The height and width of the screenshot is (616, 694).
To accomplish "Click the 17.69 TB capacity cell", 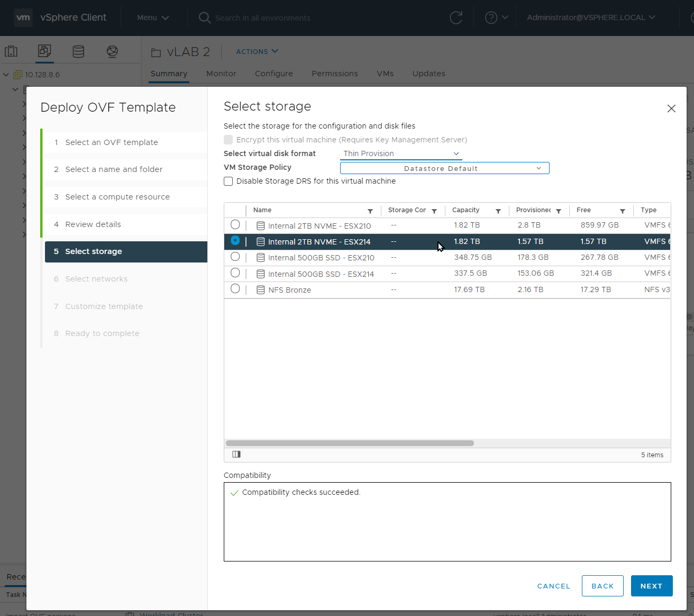I will coord(469,289).
